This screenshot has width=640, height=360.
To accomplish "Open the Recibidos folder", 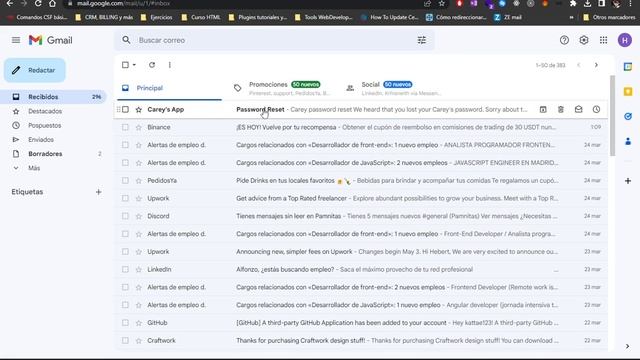I will [54, 97].
